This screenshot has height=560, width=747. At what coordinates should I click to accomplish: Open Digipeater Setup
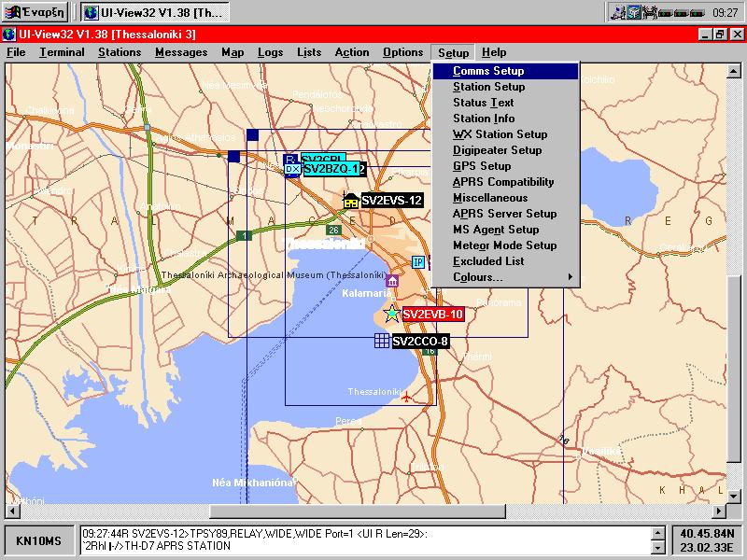click(x=505, y=150)
